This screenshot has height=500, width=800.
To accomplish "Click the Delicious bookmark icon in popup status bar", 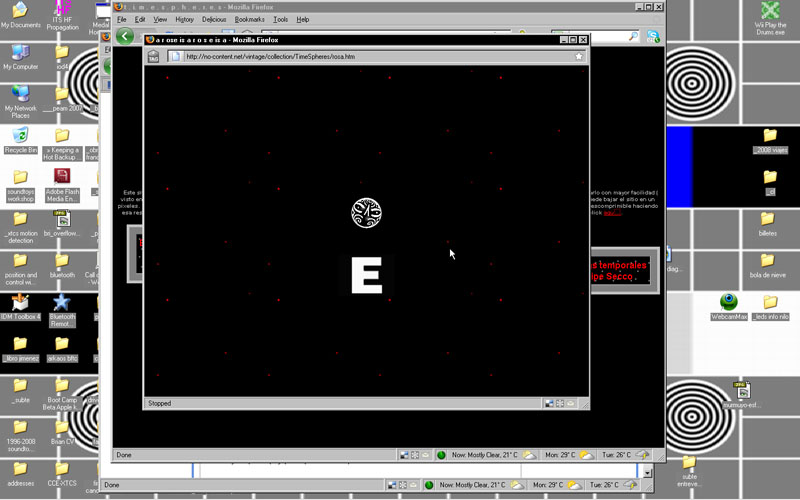I will pyautogui.click(x=549, y=403).
